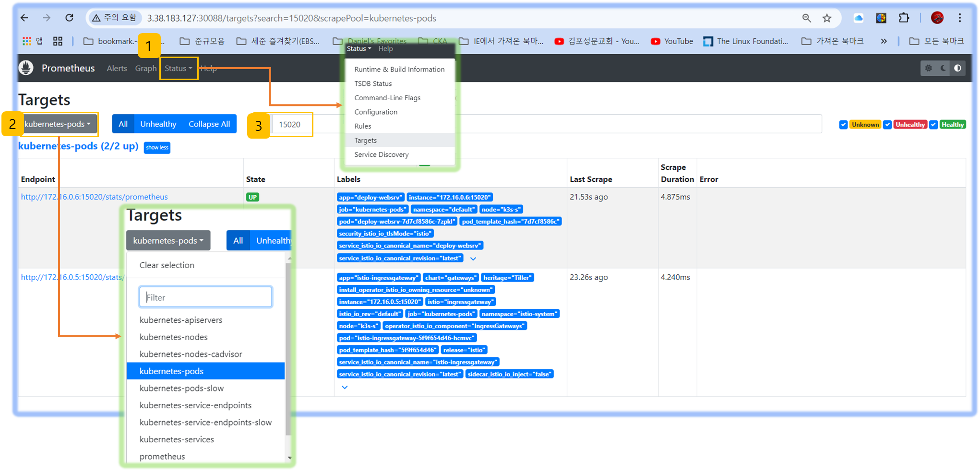
Task: Expand labels for deploy-websrv target
Action: [473, 259]
